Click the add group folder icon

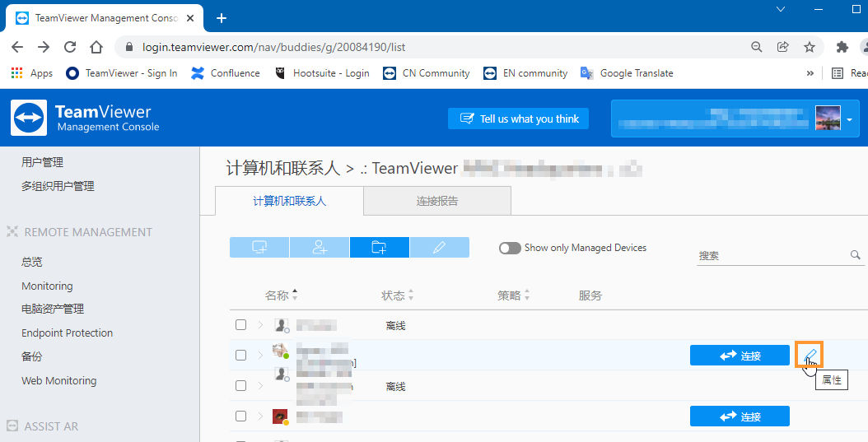(x=379, y=247)
